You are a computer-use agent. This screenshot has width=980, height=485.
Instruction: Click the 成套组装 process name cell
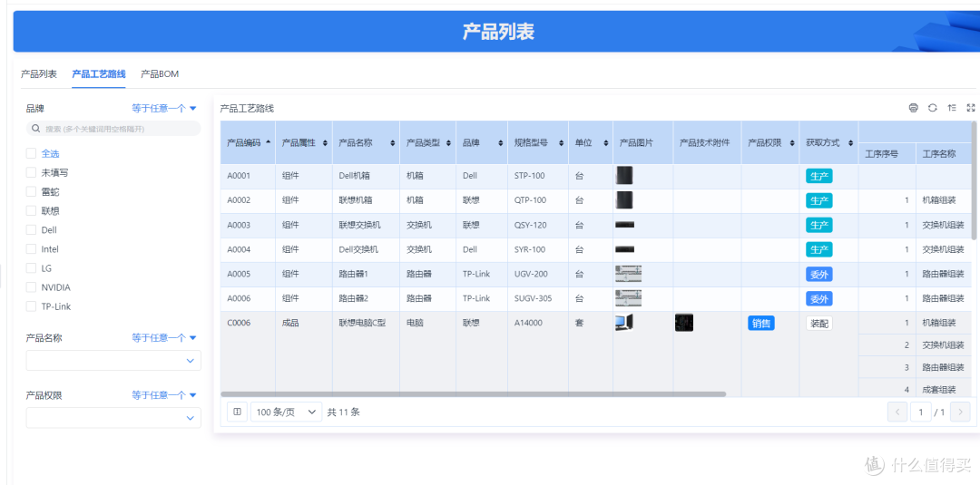coord(945,390)
